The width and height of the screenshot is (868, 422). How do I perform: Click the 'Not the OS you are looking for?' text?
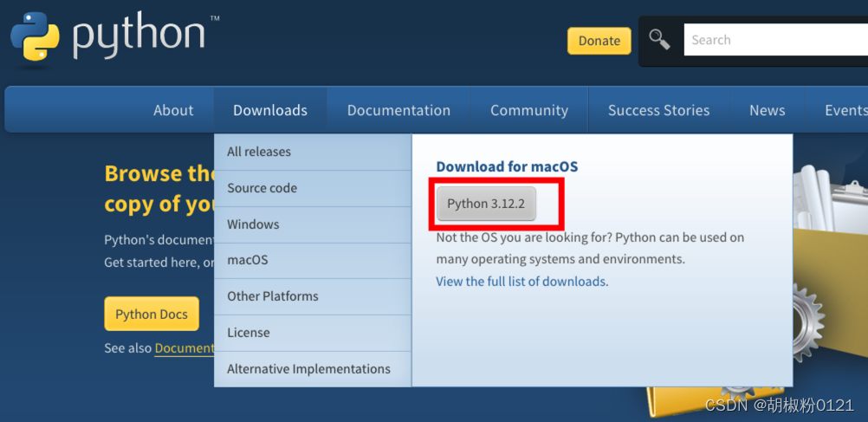point(524,238)
